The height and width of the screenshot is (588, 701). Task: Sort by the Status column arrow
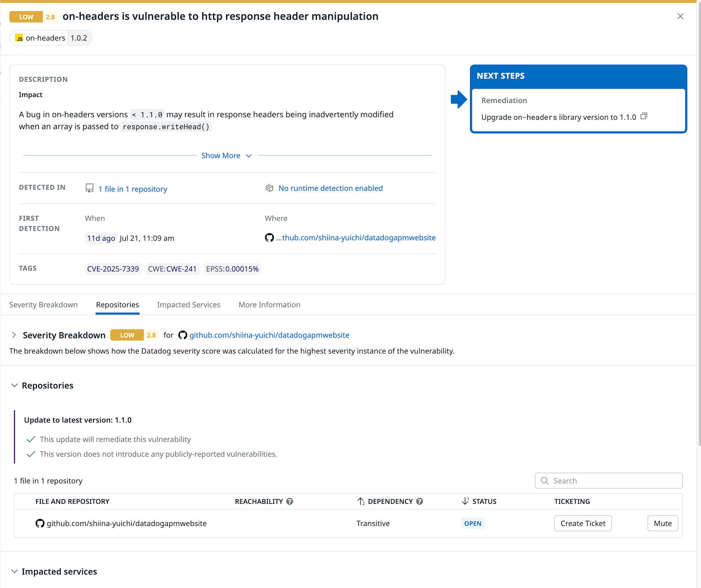pos(465,501)
